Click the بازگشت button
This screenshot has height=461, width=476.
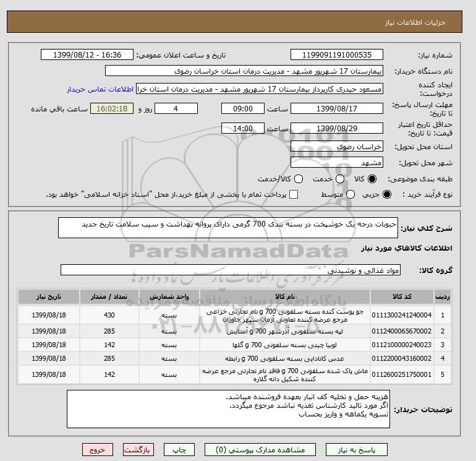[138, 450]
